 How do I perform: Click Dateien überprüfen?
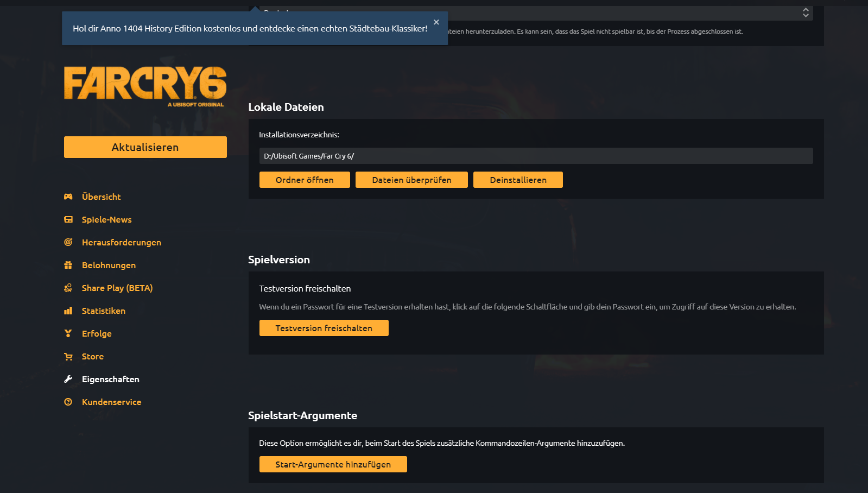[411, 180]
